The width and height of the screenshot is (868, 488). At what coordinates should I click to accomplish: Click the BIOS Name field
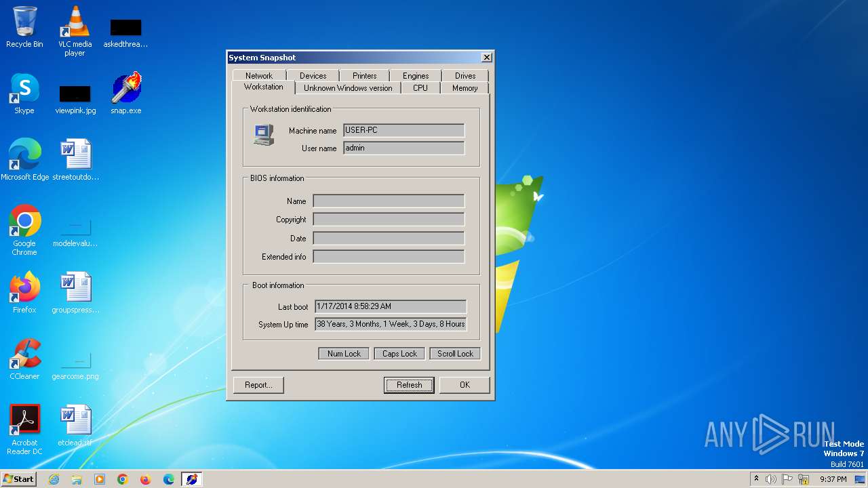[389, 201]
